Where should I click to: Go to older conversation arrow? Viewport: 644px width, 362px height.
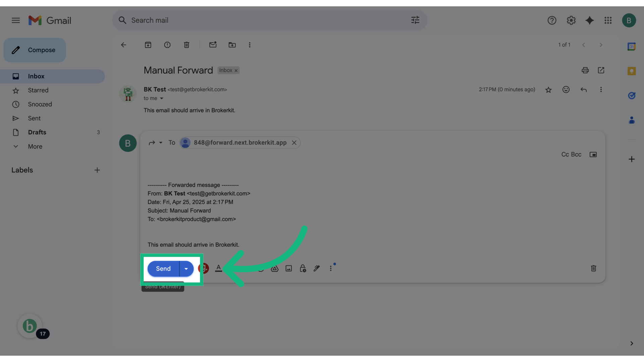pyautogui.click(x=601, y=45)
